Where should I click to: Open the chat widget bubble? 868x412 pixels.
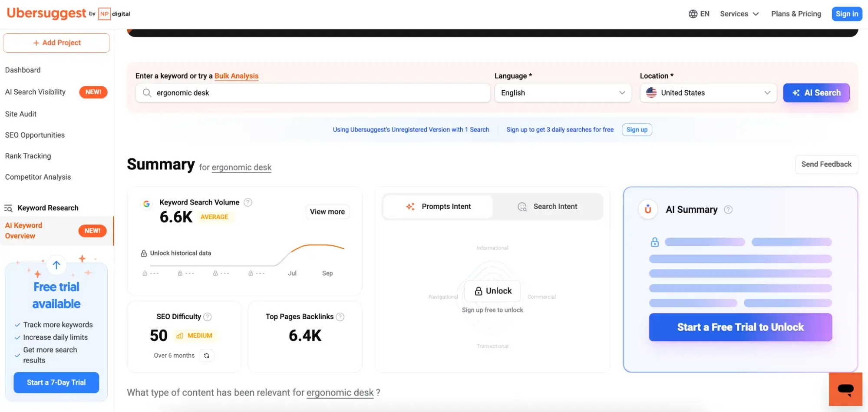845,389
